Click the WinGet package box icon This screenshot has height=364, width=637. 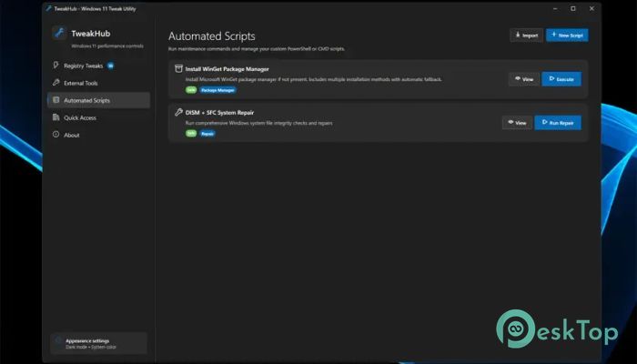[178, 68]
